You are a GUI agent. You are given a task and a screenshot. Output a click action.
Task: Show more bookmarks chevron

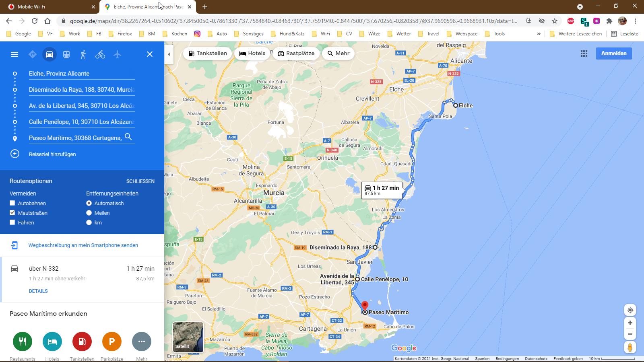coord(539,34)
